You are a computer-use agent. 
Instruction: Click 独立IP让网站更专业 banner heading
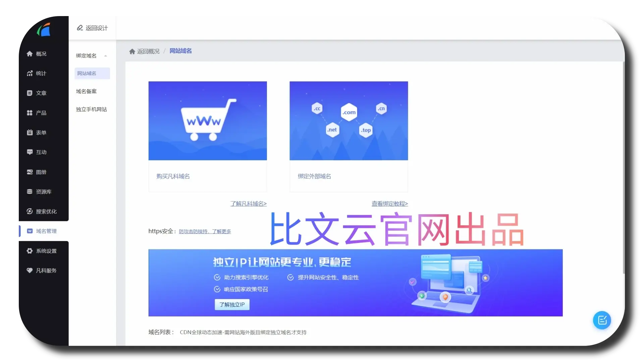(282, 262)
